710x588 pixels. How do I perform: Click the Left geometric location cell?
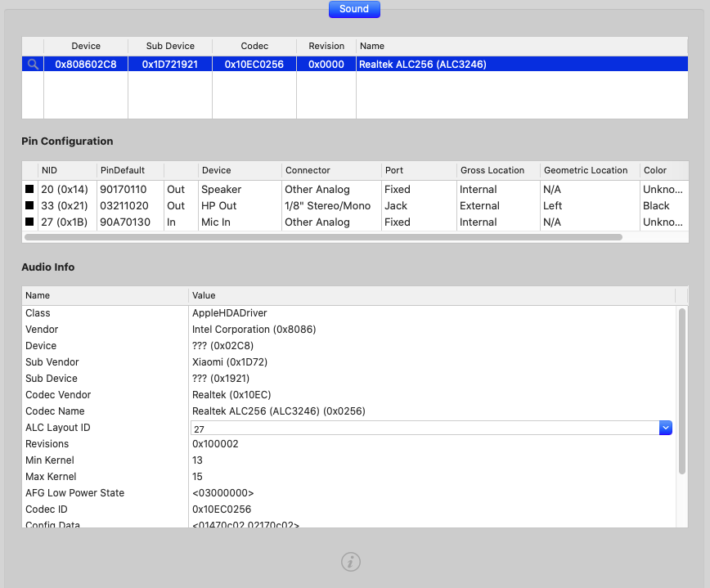(552, 205)
